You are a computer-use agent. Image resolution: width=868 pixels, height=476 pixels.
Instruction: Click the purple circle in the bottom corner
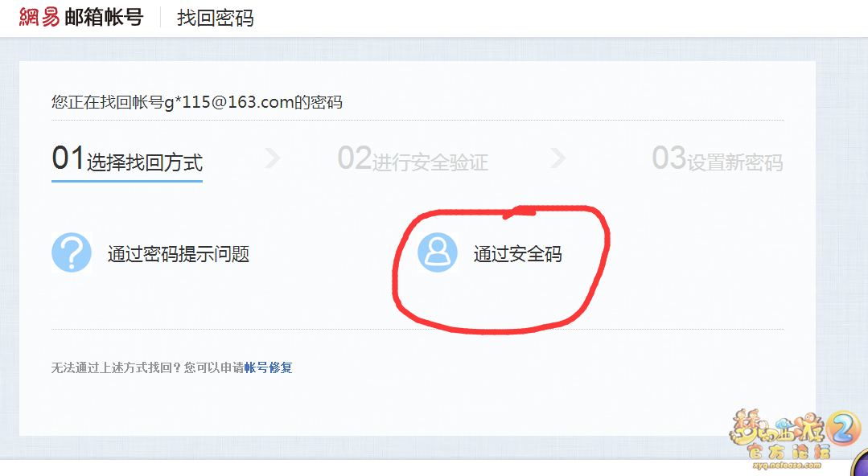pos(860,464)
